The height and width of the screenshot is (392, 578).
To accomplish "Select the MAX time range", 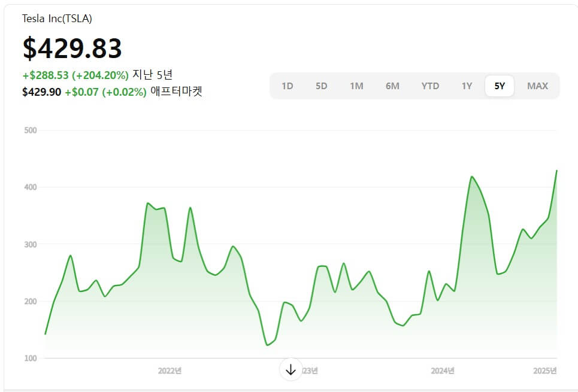I will (x=537, y=86).
